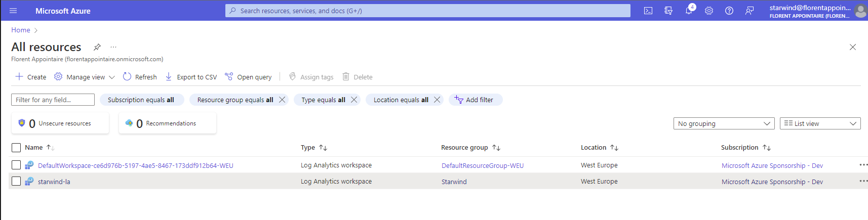Sort by the Resource group column

470,148
